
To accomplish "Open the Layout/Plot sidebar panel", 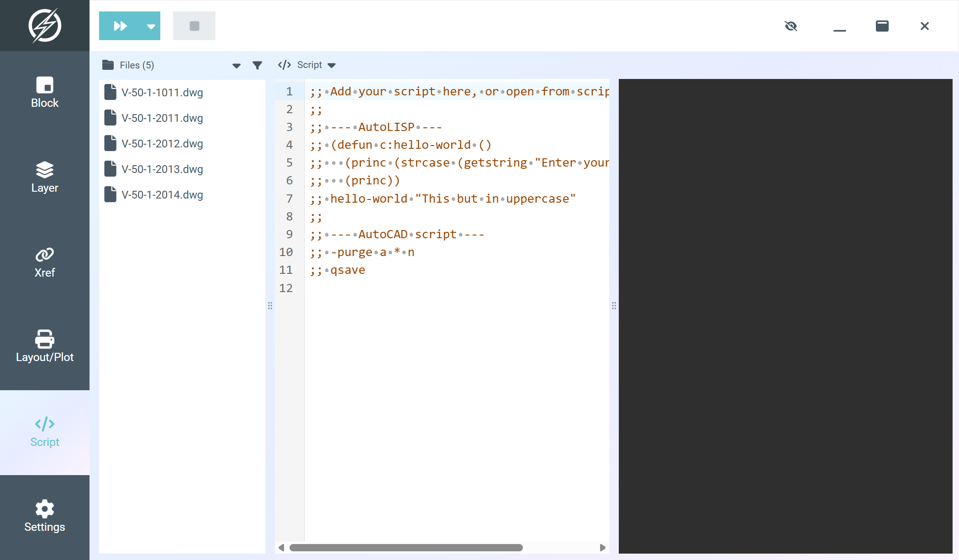I will click(x=45, y=347).
